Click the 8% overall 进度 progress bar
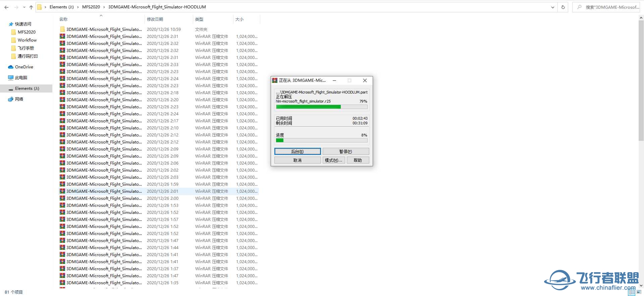This screenshot has width=644, height=296. click(322, 140)
